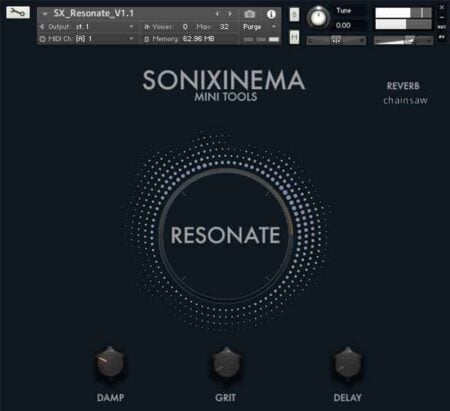Image resolution: width=450 pixels, height=411 pixels.
Task: Click the MINI TOOLS subtitle
Action: point(226,97)
